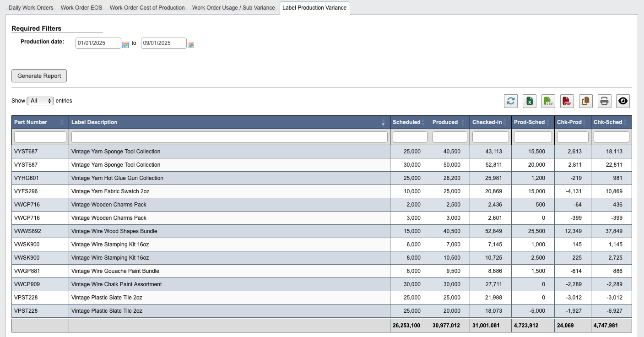Open the Show entries dropdown
The width and height of the screenshot is (644, 337).
tap(40, 101)
